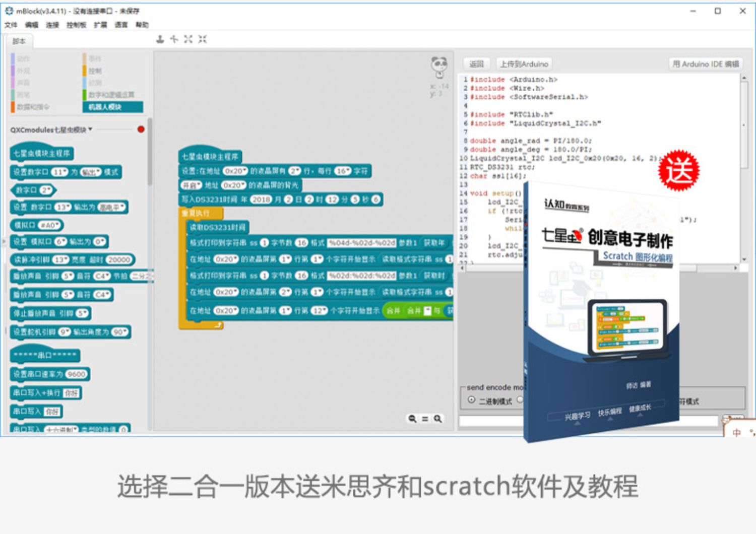Open the 输出 mode dropdown

91,172
